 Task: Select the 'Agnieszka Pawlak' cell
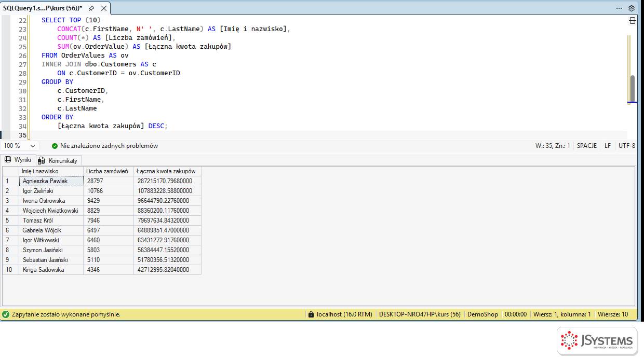pos(51,181)
